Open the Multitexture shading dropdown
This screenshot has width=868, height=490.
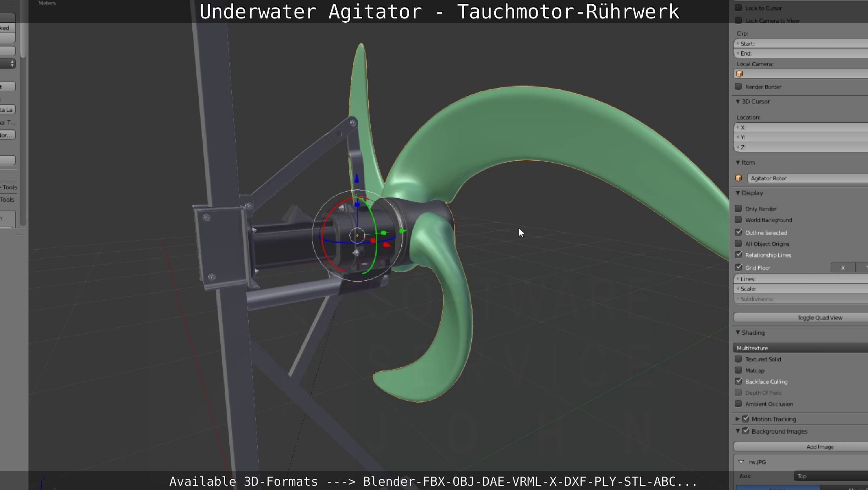pyautogui.click(x=801, y=348)
